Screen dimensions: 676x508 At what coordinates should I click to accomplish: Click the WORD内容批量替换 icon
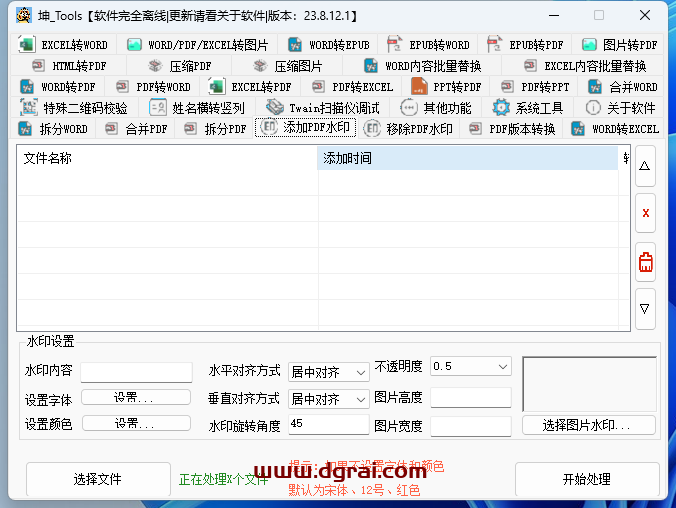tap(371, 66)
